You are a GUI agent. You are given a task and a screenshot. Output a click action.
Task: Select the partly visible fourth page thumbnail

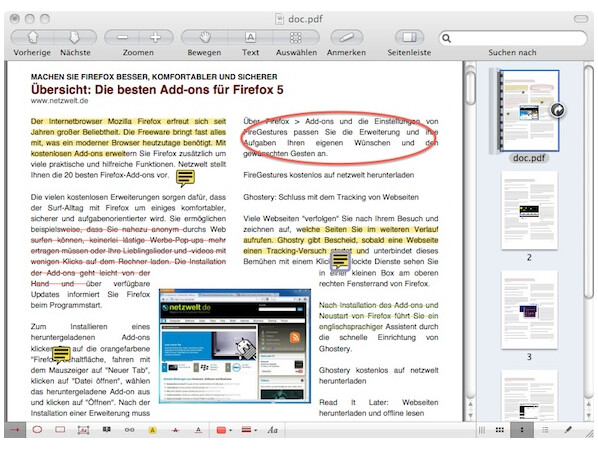pyautogui.click(x=529, y=396)
